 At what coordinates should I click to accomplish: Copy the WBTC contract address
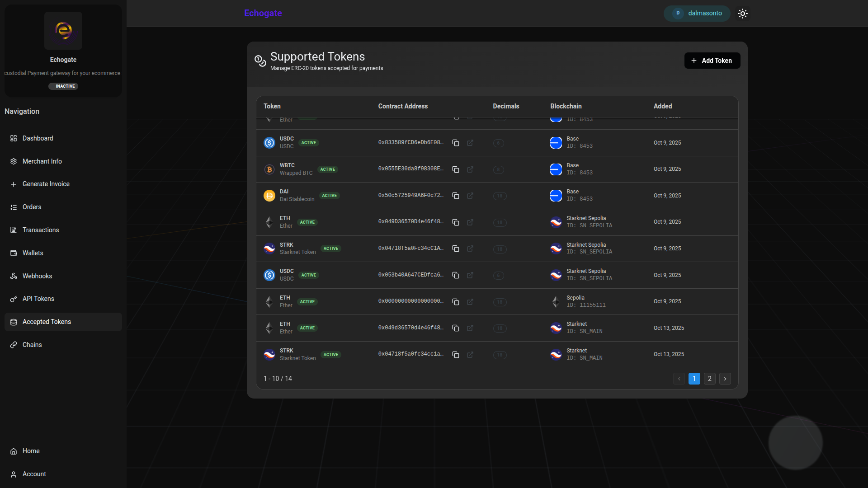coord(456,169)
